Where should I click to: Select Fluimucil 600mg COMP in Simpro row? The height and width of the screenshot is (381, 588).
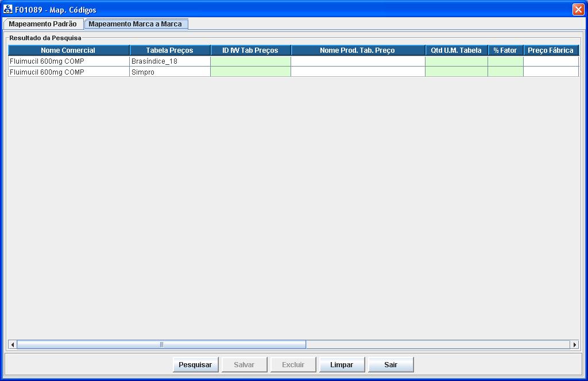coord(69,72)
